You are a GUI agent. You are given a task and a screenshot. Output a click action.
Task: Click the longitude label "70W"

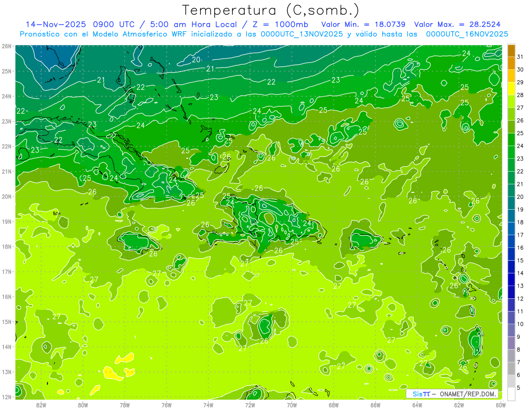tap(292, 404)
